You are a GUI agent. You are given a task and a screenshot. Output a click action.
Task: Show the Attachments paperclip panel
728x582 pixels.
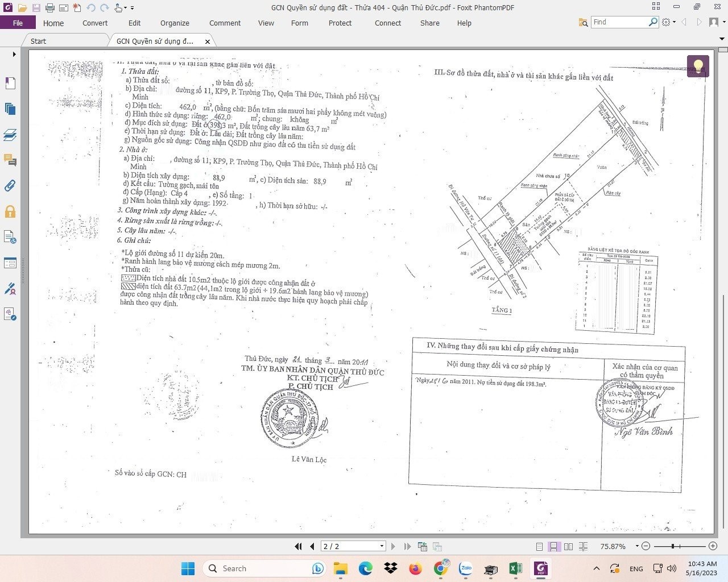[10, 186]
